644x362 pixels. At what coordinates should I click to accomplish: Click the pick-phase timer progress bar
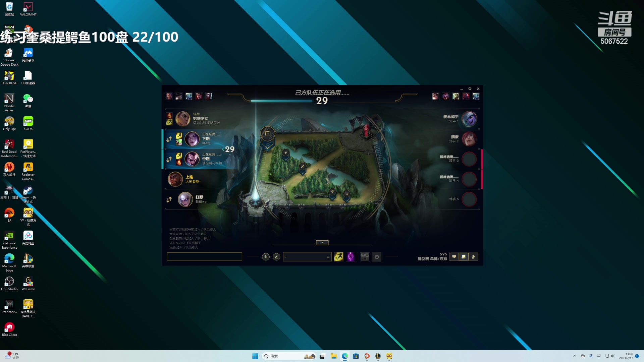point(281,101)
